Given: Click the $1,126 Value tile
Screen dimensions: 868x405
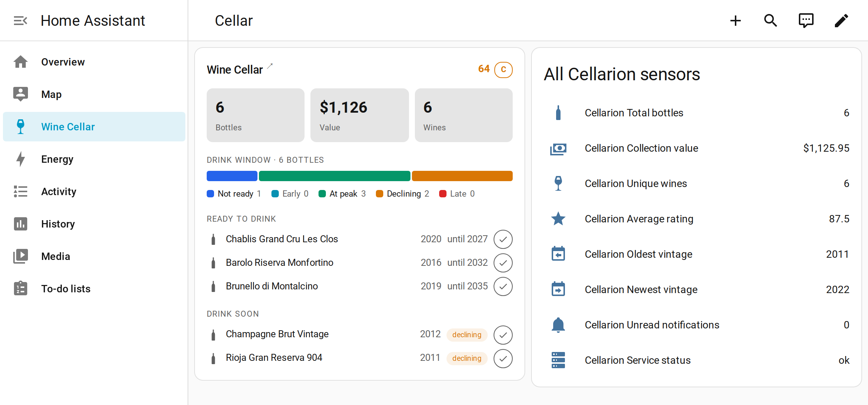Looking at the screenshot, I should coord(360,115).
